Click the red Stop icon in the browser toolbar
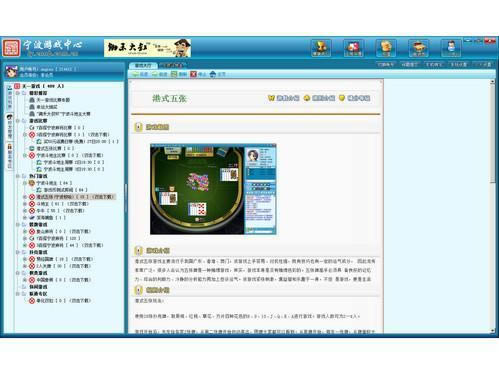499x375 pixels. click(x=193, y=74)
